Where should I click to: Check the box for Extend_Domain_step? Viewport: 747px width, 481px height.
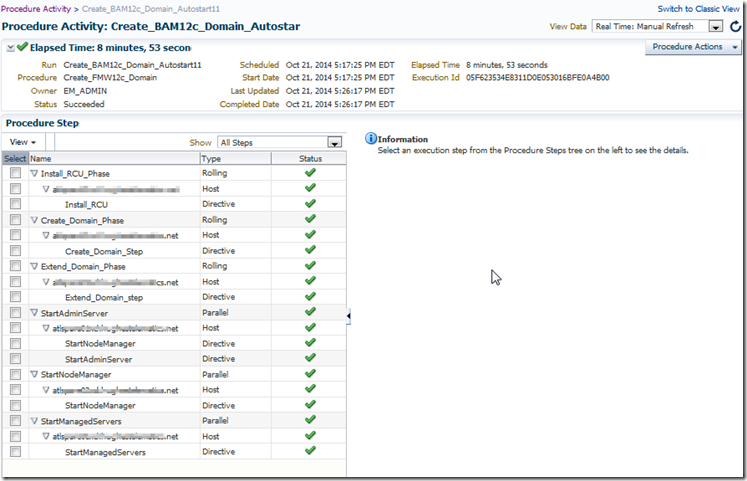click(x=15, y=297)
